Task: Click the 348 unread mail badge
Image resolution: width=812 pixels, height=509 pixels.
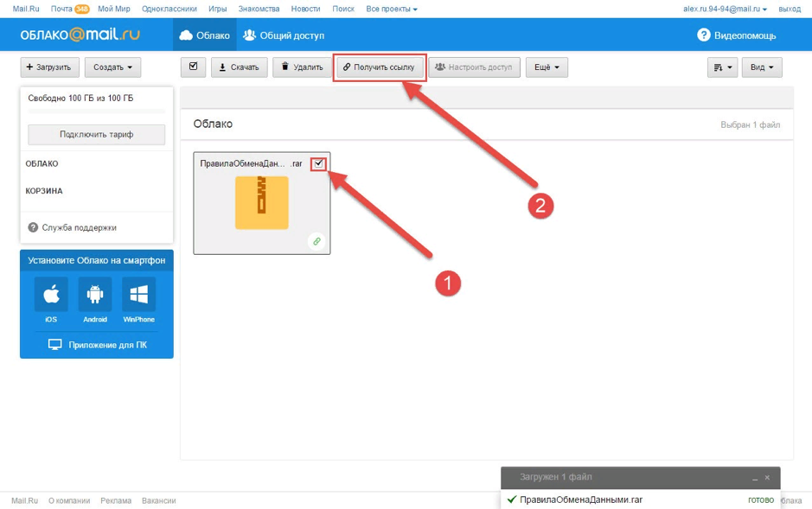Action: (x=82, y=9)
